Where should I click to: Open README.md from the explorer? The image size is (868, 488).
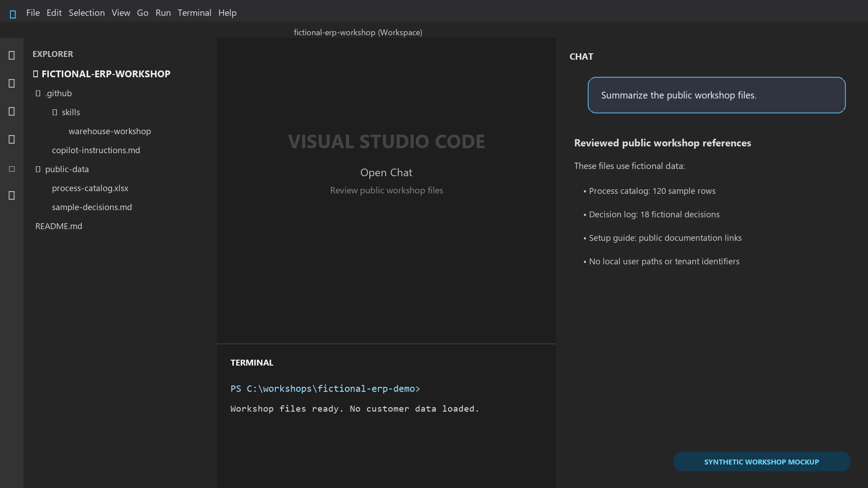click(x=59, y=226)
